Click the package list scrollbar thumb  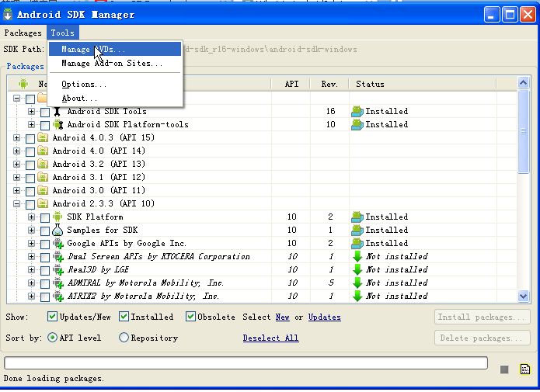click(x=523, y=132)
